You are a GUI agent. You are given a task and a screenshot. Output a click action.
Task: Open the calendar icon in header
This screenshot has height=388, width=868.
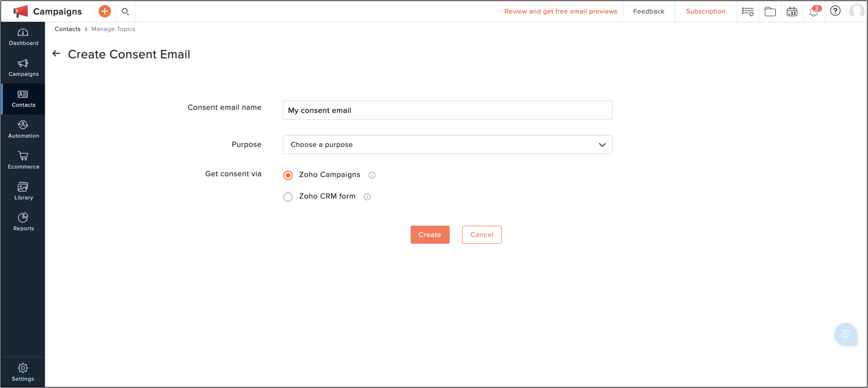(x=792, y=11)
